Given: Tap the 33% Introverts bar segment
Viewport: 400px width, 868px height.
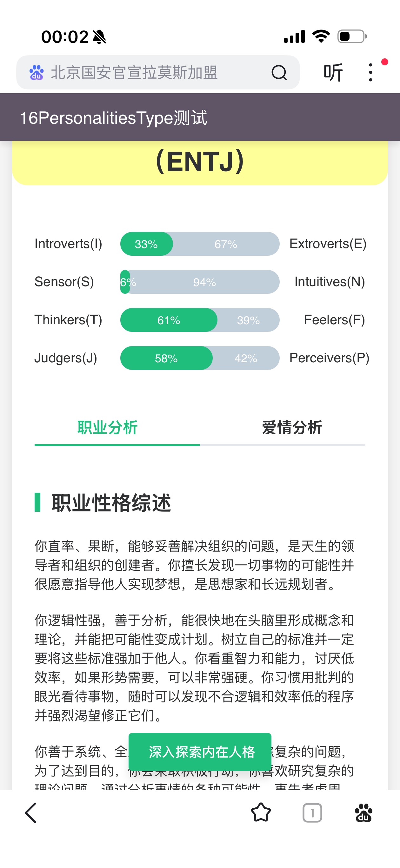Looking at the screenshot, I should pyautogui.click(x=146, y=244).
